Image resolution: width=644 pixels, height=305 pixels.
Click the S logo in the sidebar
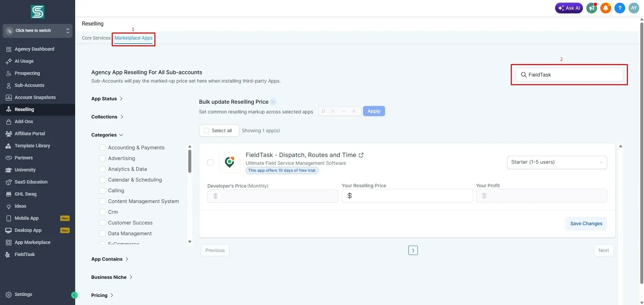pos(38,12)
